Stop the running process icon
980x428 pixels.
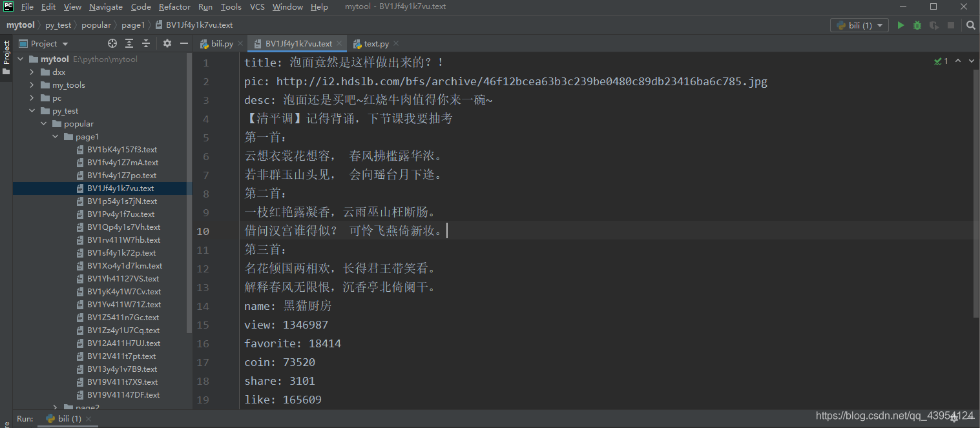pos(951,25)
